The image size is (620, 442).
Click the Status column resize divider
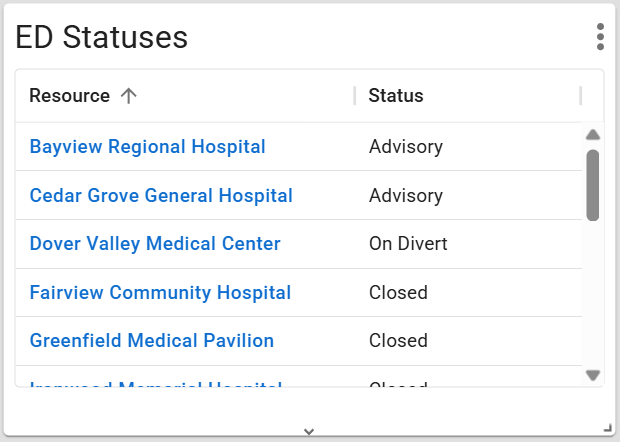tap(581, 96)
